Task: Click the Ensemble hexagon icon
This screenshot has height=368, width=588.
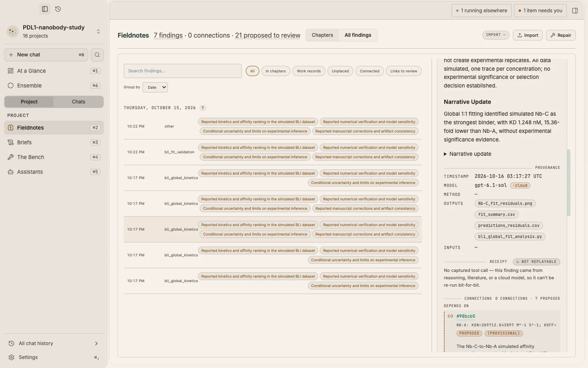Action: (x=11, y=85)
